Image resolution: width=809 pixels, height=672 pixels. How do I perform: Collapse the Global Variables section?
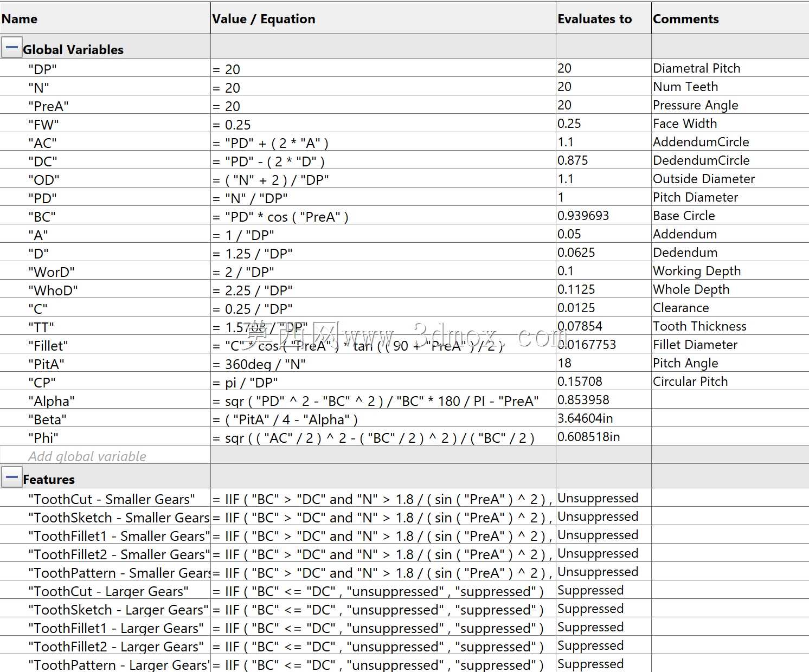[11, 48]
